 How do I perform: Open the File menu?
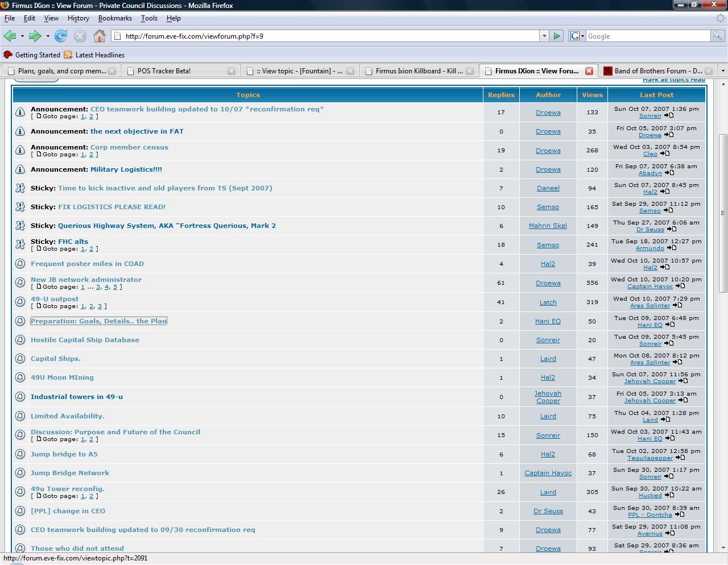click(10, 18)
